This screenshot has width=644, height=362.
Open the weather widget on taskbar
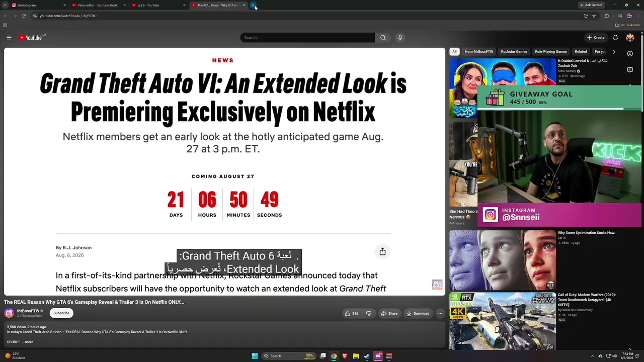(x=15, y=356)
